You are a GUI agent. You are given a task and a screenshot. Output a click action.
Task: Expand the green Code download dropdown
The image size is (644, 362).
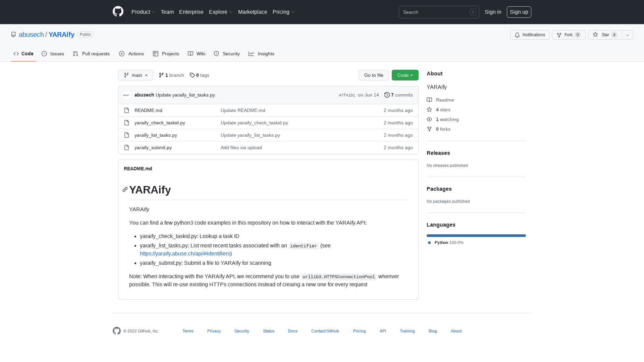pyautogui.click(x=405, y=75)
